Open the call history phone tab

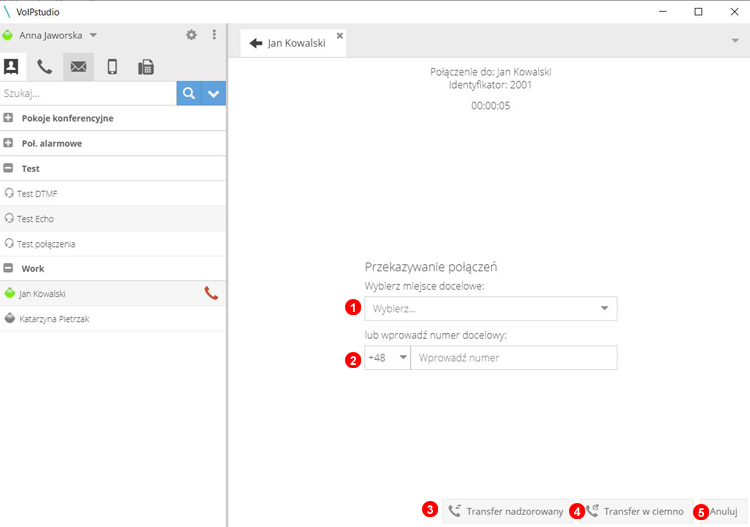coord(44,67)
